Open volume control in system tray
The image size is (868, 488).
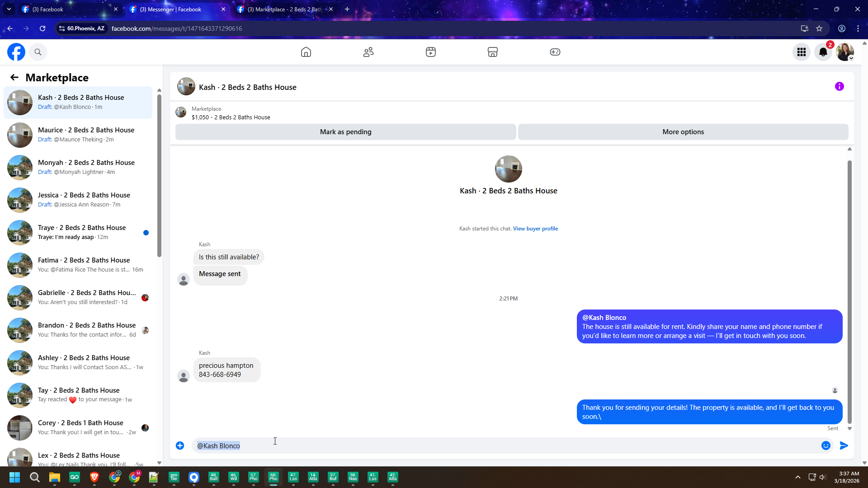point(822,477)
